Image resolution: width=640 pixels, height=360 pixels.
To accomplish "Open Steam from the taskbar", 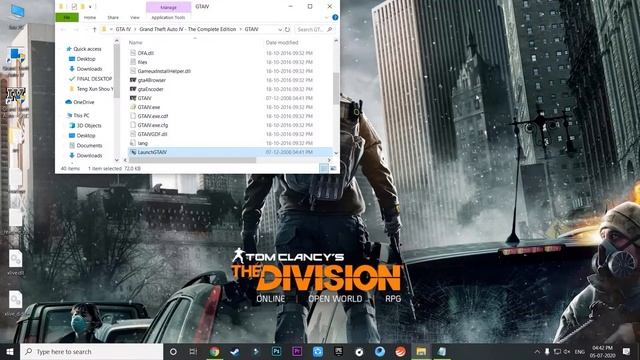I will [x=235, y=351].
